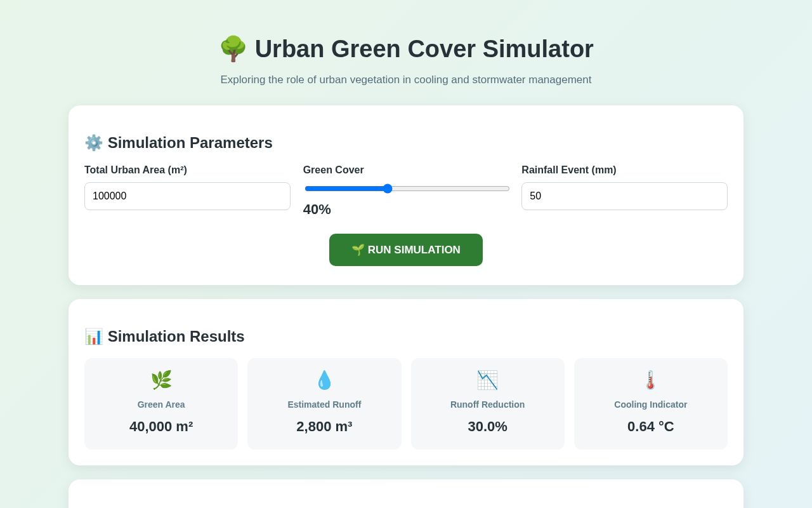
Task: Click the Green Area label
Action: click(x=161, y=404)
